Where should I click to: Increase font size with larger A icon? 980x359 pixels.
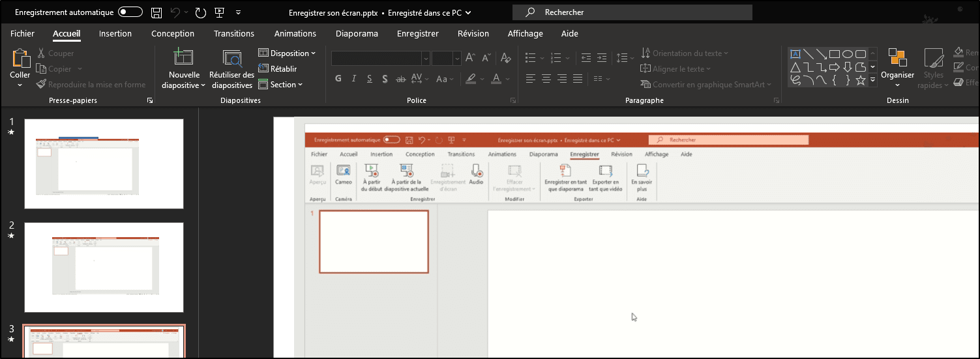point(470,58)
